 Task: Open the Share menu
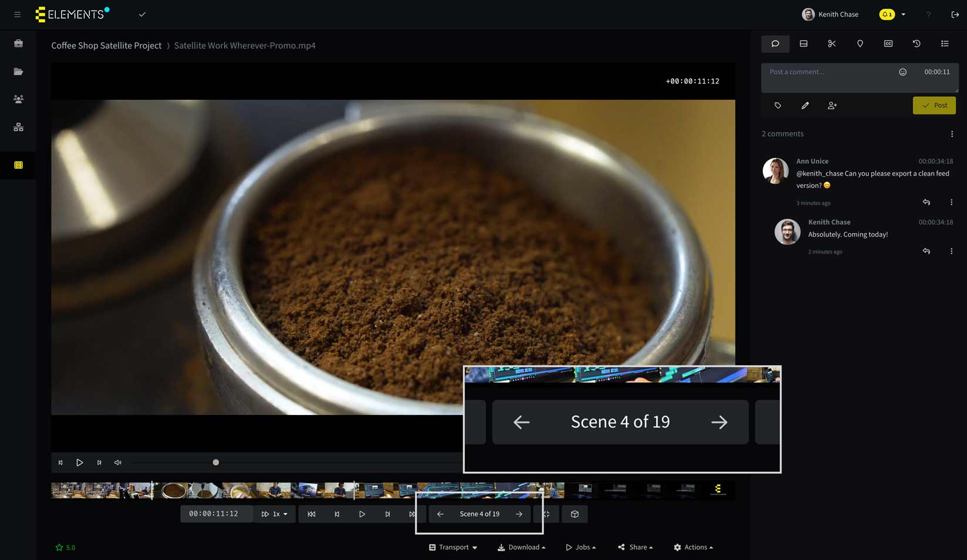(x=635, y=547)
